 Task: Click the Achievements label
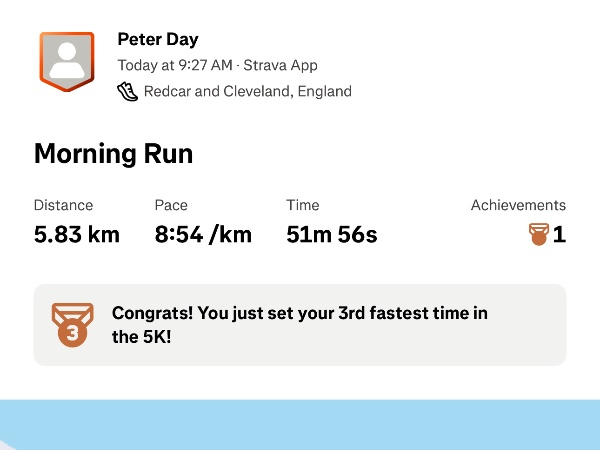[x=518, y=205]
